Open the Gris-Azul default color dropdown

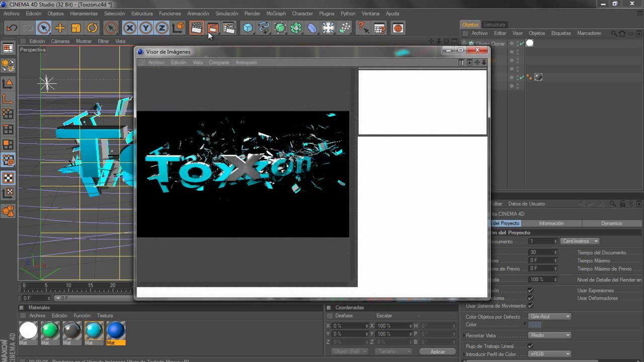[x=549, y=317]
